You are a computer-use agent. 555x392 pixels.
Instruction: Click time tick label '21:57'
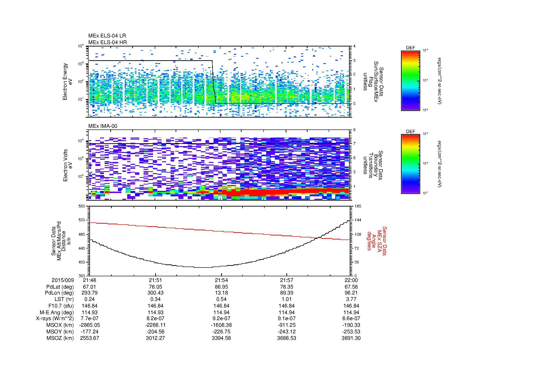click(286, 280)
